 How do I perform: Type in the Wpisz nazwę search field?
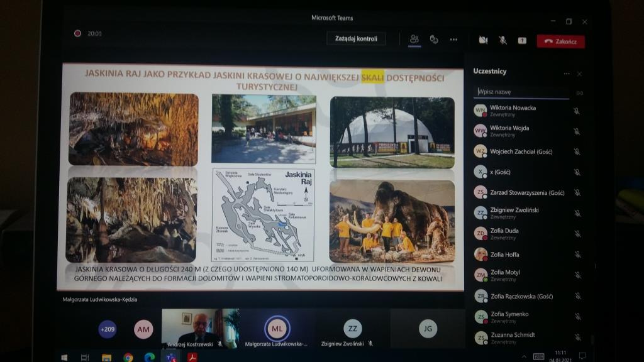coord(521,92)
